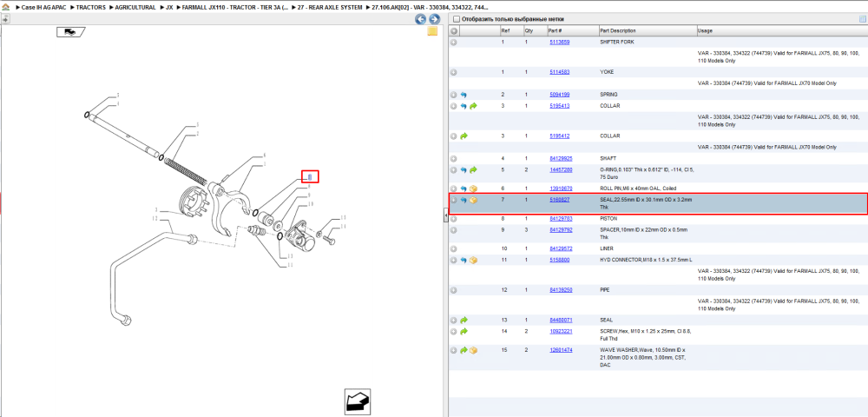This screenshot has height=417, width=868.
Task: Click the green arrow icon in SCREW row
Action: (464, 331)
